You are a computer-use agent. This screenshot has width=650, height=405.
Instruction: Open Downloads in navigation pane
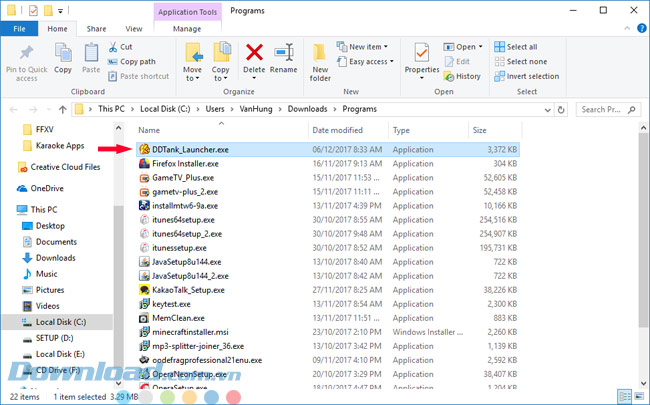(55, 257)
